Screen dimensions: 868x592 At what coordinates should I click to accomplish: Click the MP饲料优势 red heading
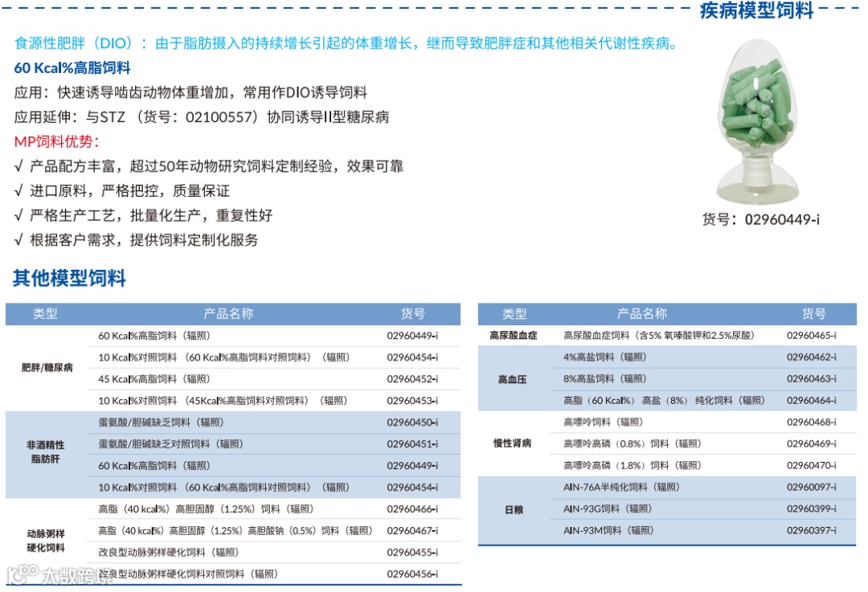coord(56,141)
